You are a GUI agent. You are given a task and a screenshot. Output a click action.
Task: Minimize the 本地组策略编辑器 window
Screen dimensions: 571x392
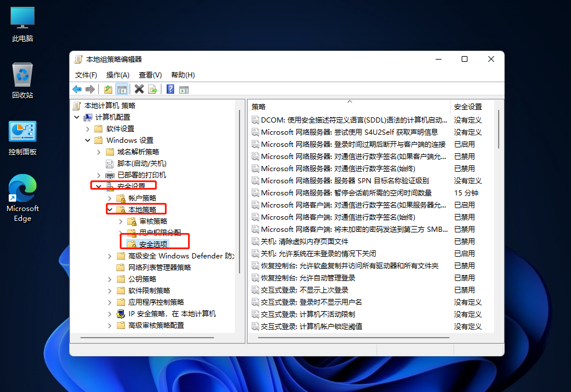pyautogui.click(x=439, y=59)
